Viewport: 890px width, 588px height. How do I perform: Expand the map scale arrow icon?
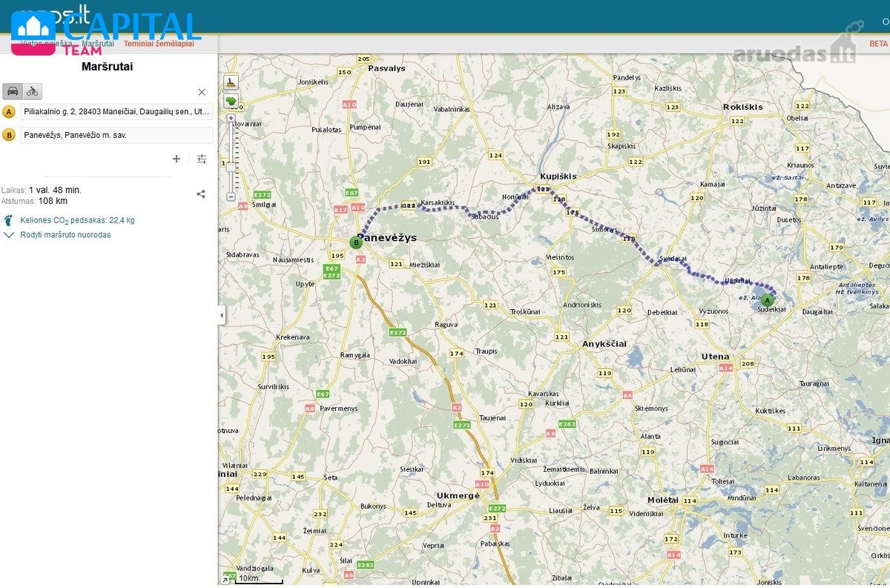pos(225,578)
